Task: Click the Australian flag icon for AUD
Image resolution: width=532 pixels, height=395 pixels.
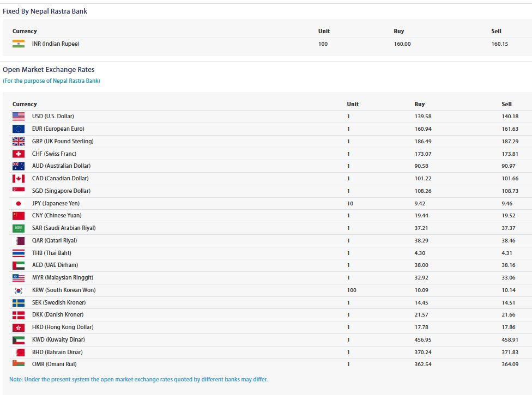Action: coord(19,166)
